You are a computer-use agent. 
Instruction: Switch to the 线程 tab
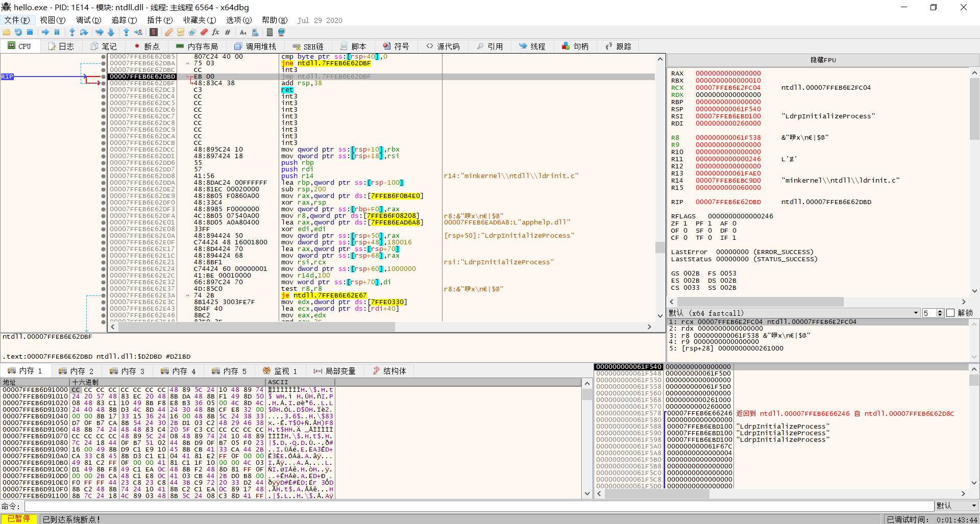tap(532, 46)
